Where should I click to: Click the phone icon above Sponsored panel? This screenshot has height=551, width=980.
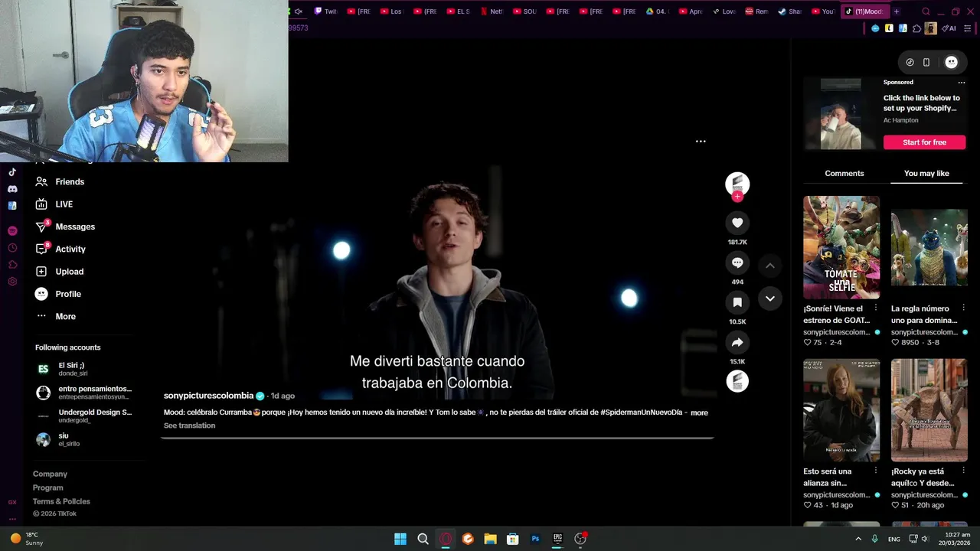(x=926, y=62)
